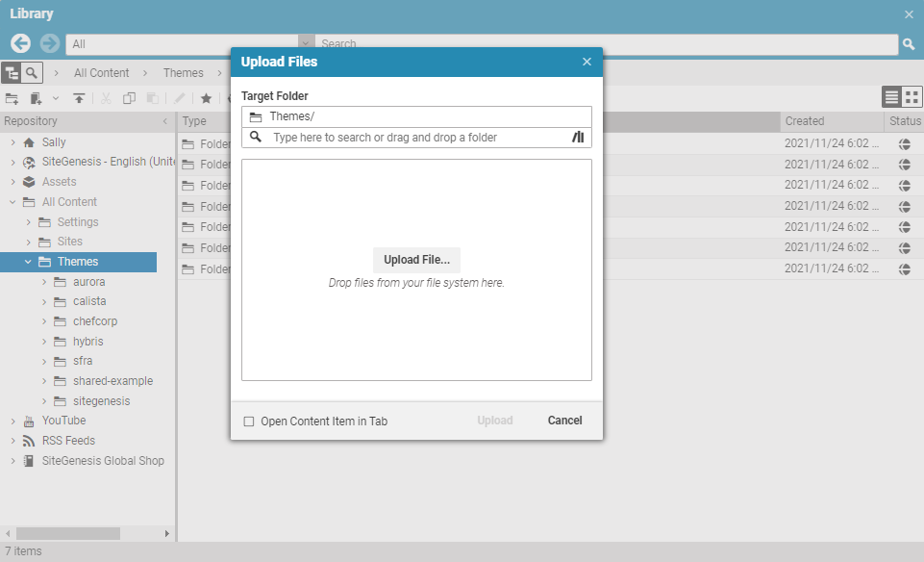
Task: Select the tree navigation icon
Action: coord(11,72)
